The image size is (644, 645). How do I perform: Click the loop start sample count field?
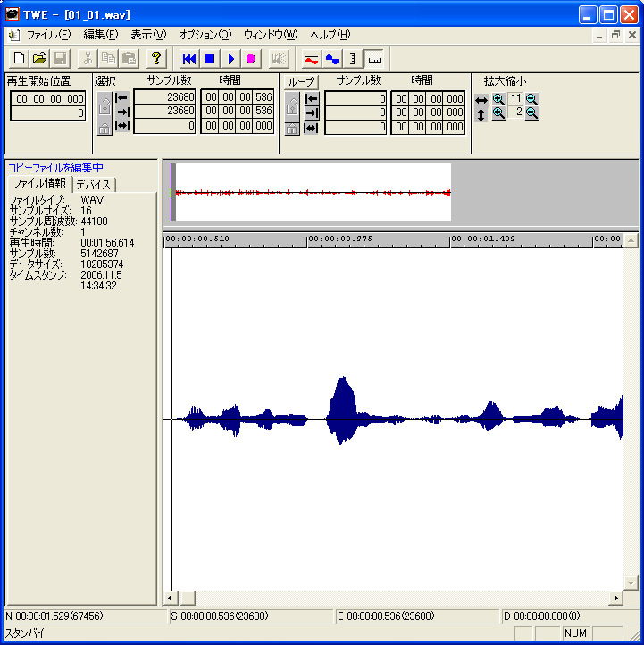click(355, 99)
